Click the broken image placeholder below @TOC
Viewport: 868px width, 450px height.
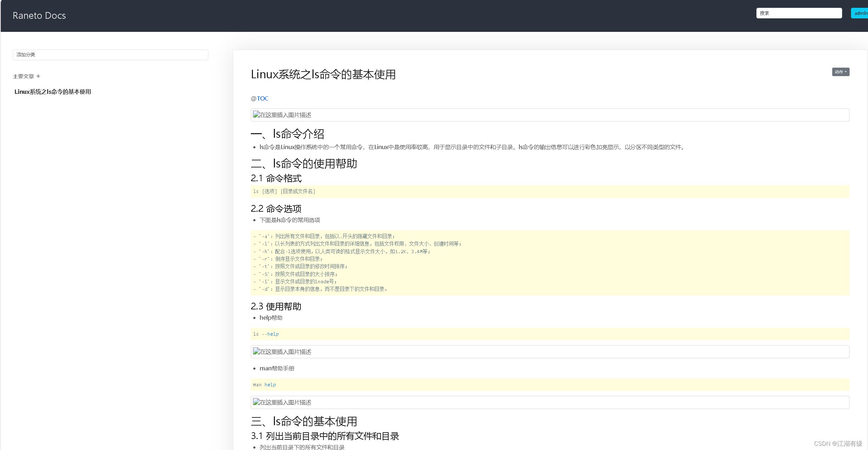pyautogui.click(x=282, y=115)
